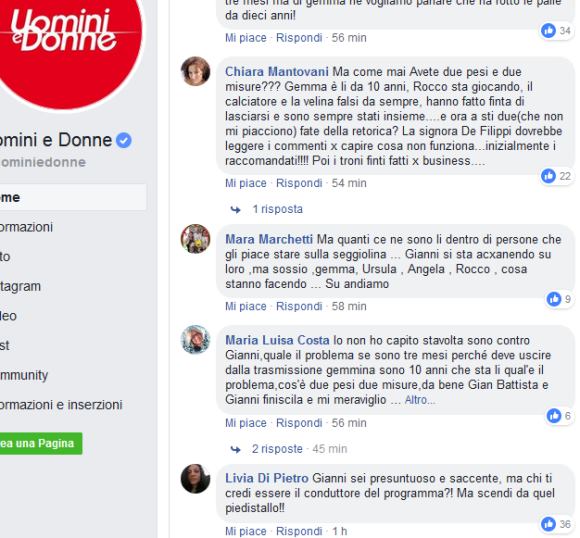Image resolution: width=580 pixels, height=538 pixels.
Task: Click the reply arrow icon beside 1 risposta
Action: 235,210
